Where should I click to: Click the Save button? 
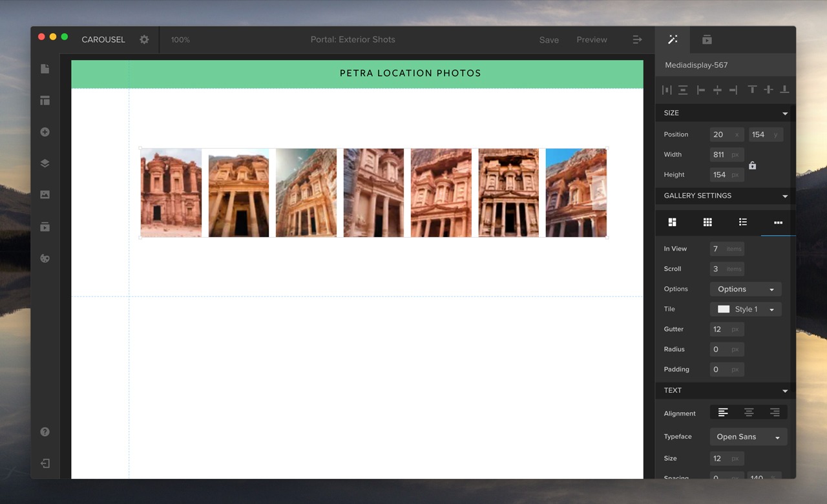(x=549, y=39)
